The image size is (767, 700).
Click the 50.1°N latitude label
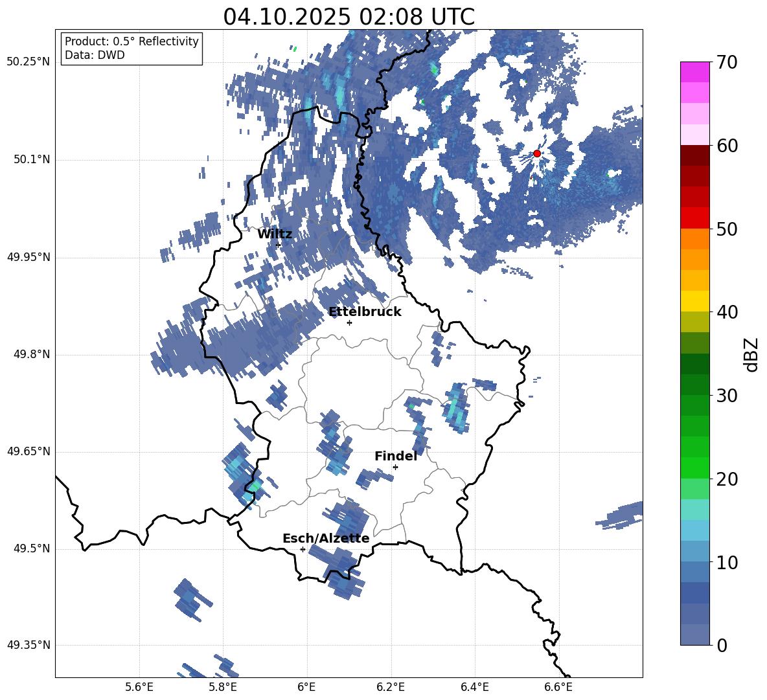click(x=31, y=160)
